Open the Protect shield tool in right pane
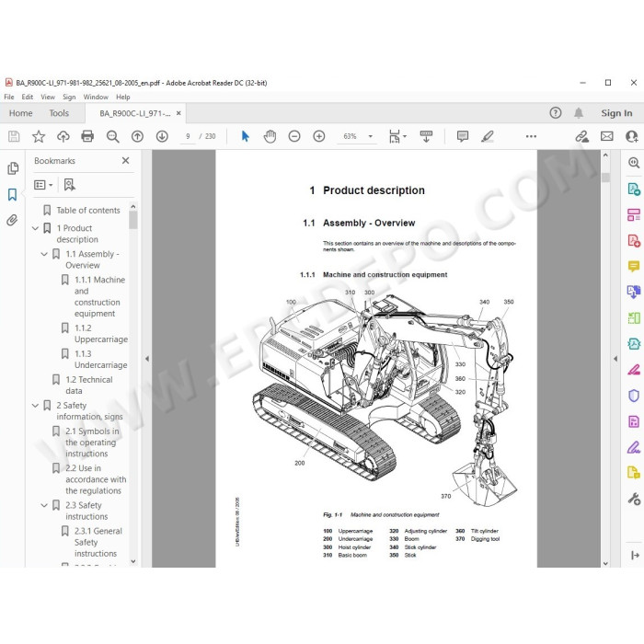Image resolution: width=644 pixels, height=644 pixels. point(634,395)
